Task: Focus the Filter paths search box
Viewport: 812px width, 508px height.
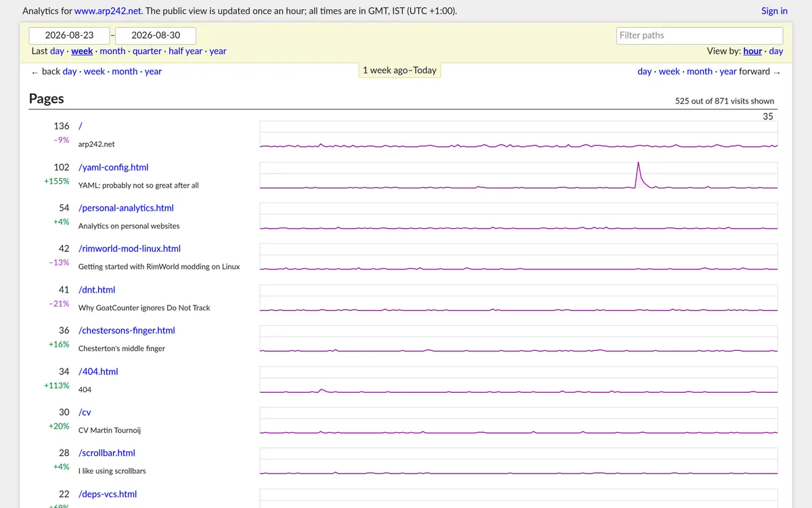Action: pos(700,35)
